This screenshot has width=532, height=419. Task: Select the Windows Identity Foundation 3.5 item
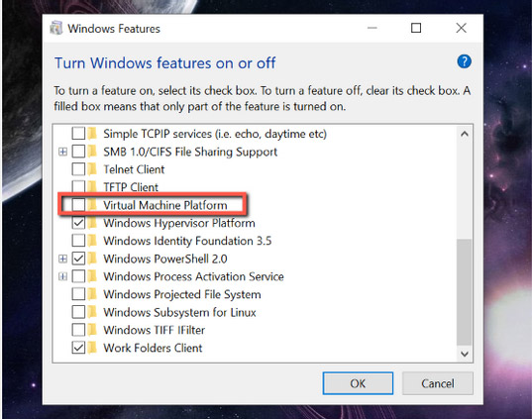187,241
